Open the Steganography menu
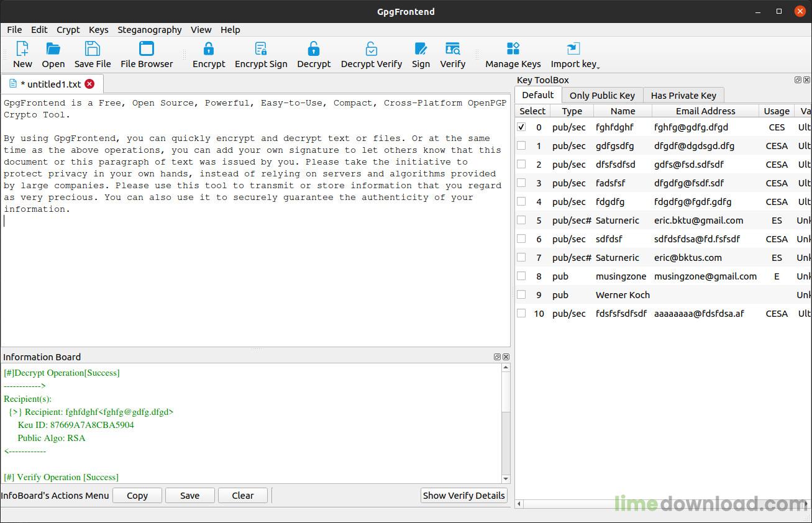This screenshot has height=523, width=812. coord(150,29)
